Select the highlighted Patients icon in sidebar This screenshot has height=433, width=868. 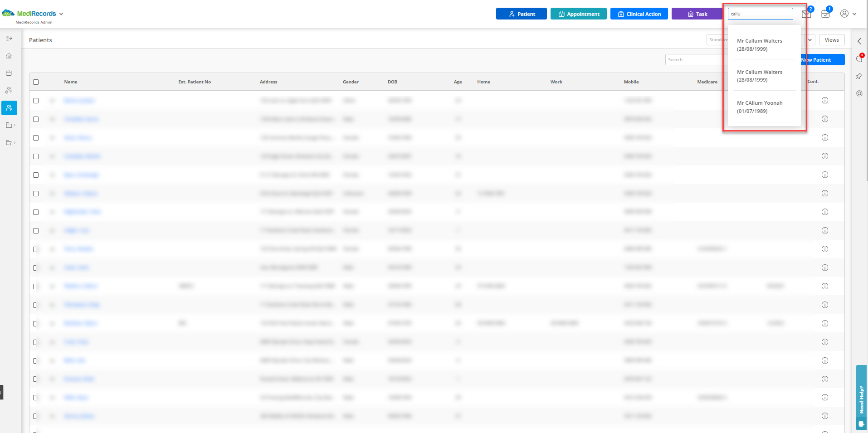(9, 108)
